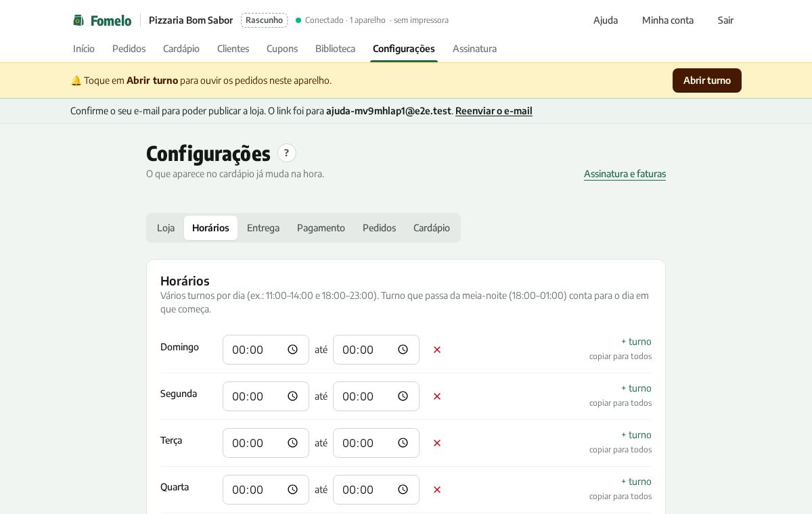Image resolution: width=812 pixels, height=514 pixels.
Task: Open clock picker for Quarta start time
Action: point(292,490)
